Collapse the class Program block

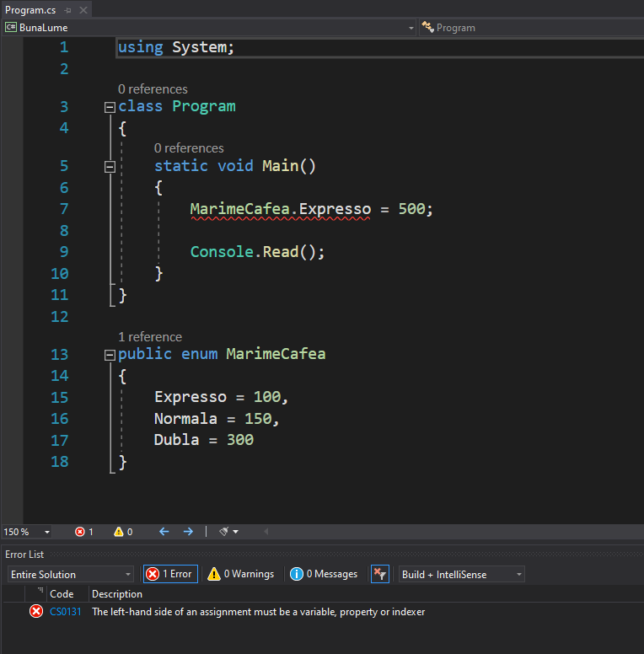(109, 107)
